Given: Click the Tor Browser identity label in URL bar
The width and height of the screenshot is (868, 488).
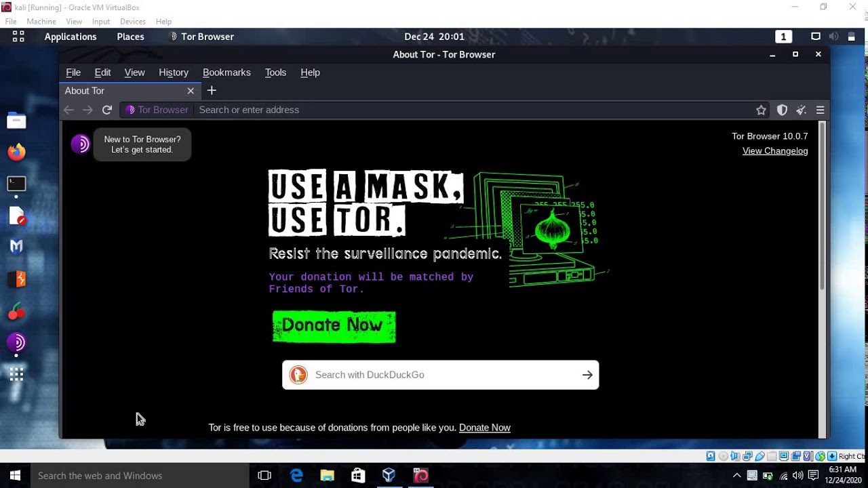Looking at the screenshot, I should tap(157, 110).
